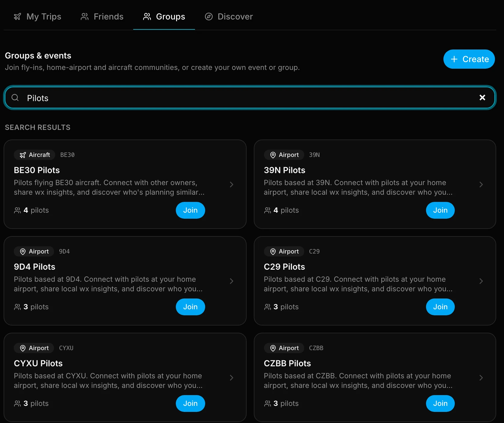Click the Airport pin icon on 39N card

[273, 155]
